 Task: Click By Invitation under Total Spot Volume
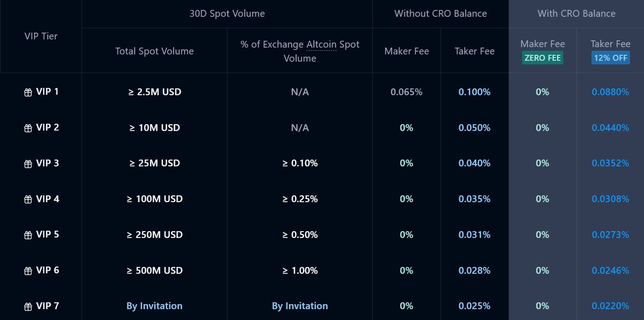pos(154,306)
